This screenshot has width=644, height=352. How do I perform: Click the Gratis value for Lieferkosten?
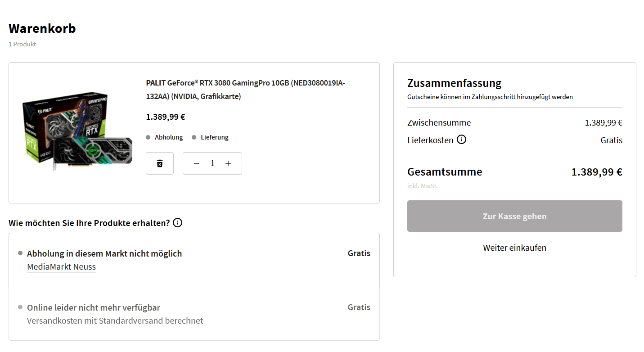(x=612, y=140)
